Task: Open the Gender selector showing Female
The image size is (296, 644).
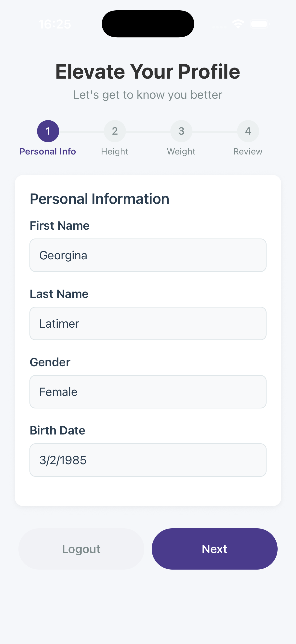Action: (x=148, y=392)
